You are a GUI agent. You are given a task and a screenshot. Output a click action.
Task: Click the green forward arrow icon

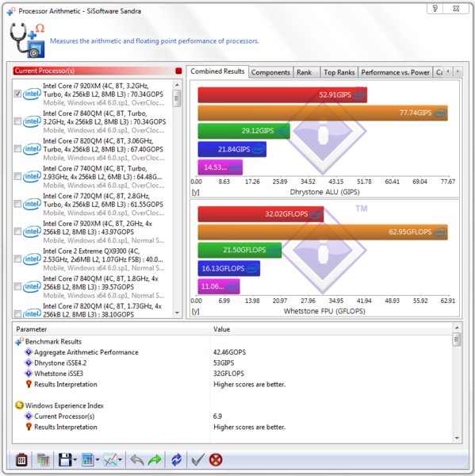pyautogui.click(x=155, y=460)
